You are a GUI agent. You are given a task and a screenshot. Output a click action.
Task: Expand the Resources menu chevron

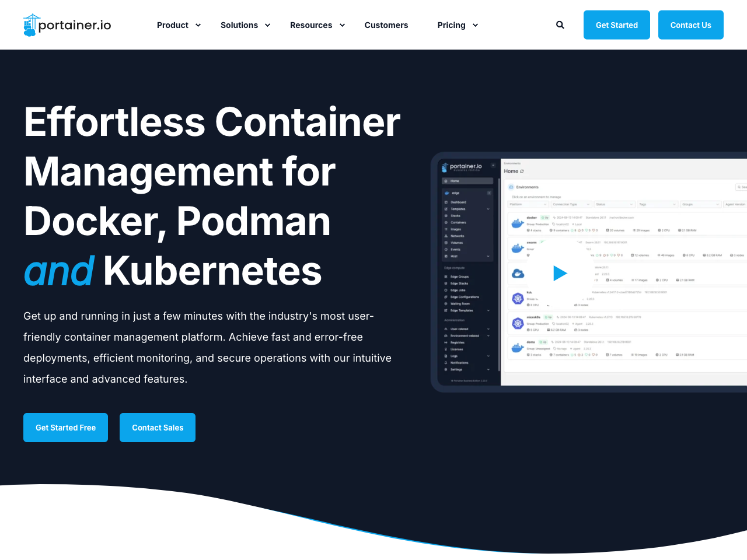pos(342,25)
